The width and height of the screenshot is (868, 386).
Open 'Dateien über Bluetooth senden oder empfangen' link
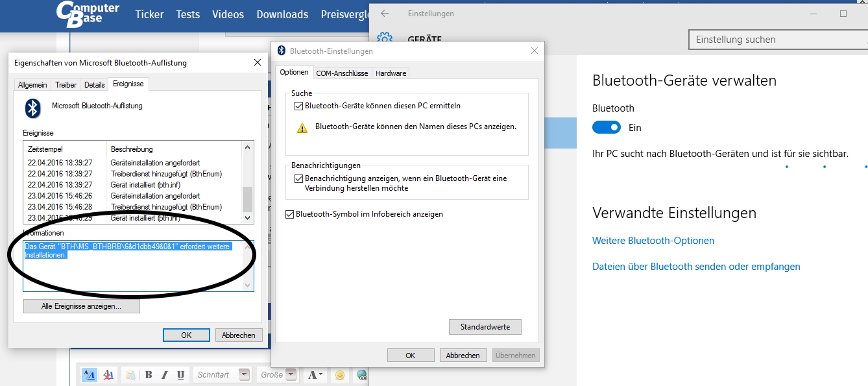point(696,267)
